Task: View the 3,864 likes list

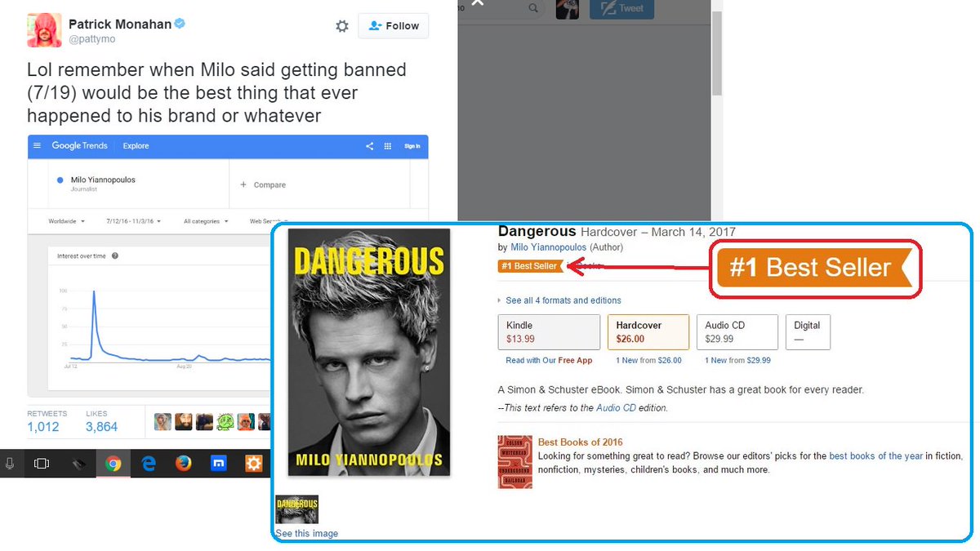Action: click(x=101, y=421)
